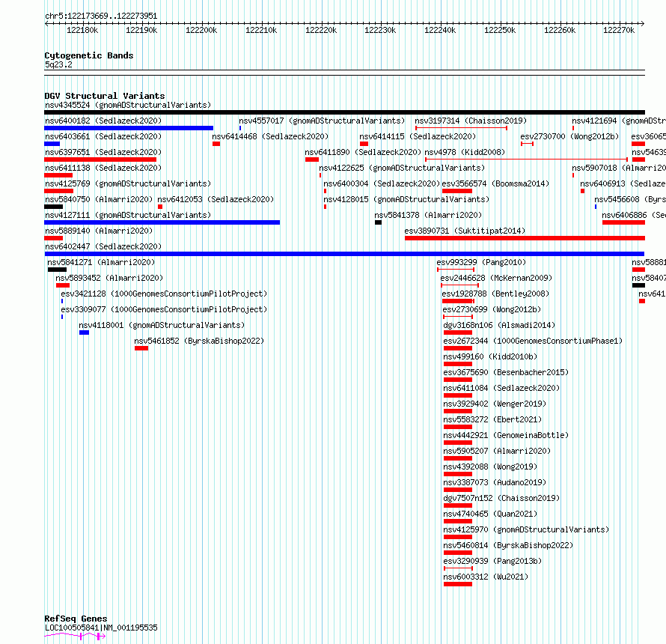Click the nsv4345524 gnomADStructuralVariants label
Viewport: 666px width, 644px height.
click(128, 105)
